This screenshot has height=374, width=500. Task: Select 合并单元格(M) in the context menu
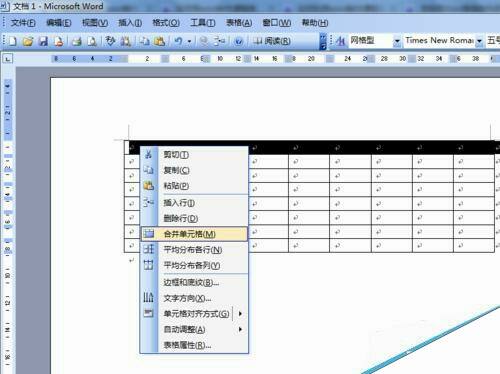point(194,234)
